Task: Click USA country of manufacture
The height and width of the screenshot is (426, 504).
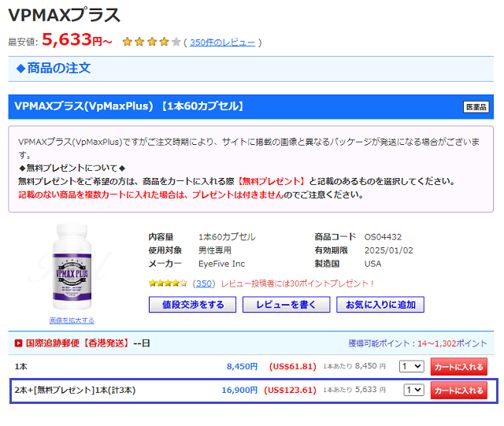Action: 372,264
